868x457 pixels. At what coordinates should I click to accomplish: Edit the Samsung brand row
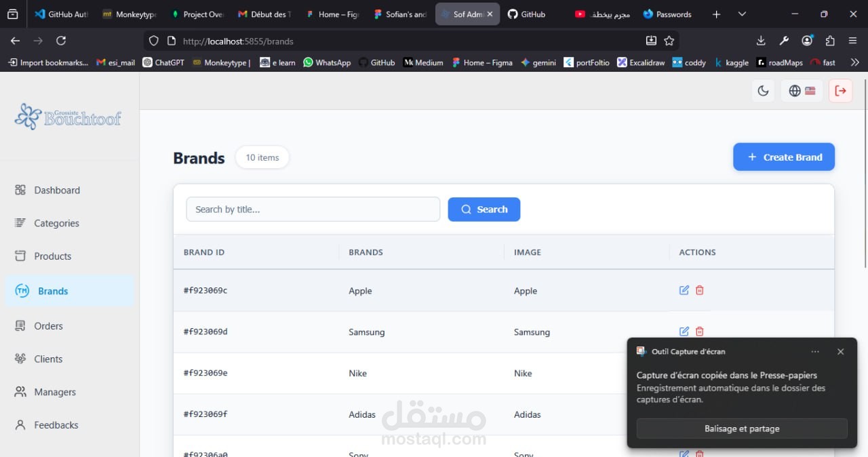click(684, 332)
